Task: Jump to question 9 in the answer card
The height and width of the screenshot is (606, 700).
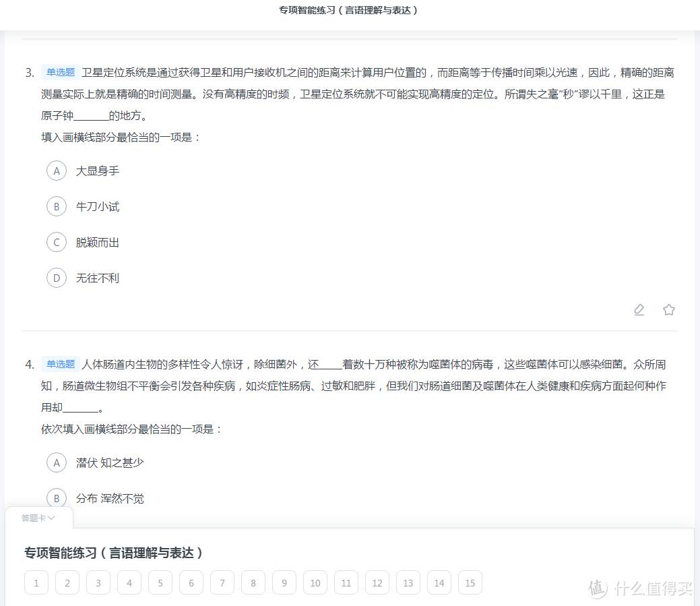Action: [x=284, y=582]
